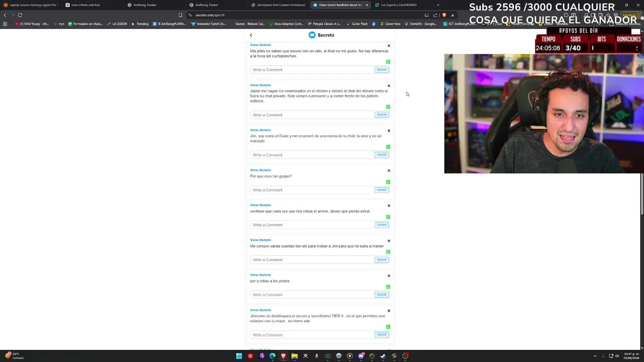Share 'Por que eres tan guapo?' on WhatsApp

point(388,182)
